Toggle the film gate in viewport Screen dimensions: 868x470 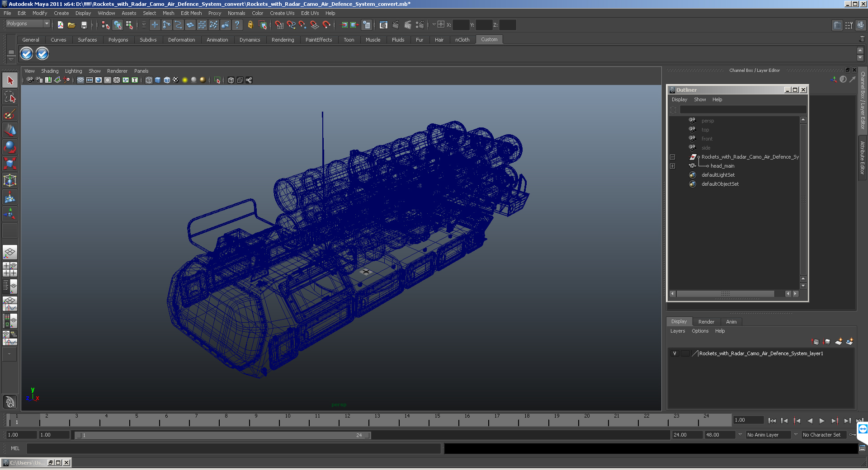(x=90, y=80)
